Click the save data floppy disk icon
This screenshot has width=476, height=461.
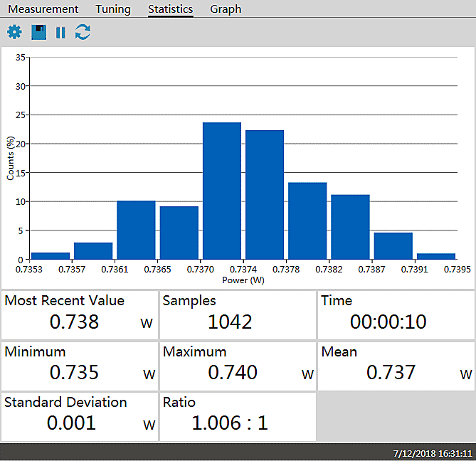coord(38,32)
